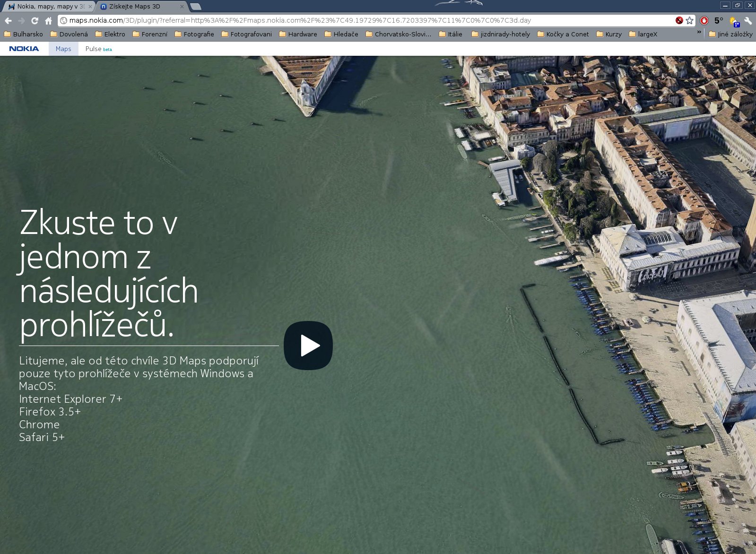Go back to the previous page

point(8,21)
